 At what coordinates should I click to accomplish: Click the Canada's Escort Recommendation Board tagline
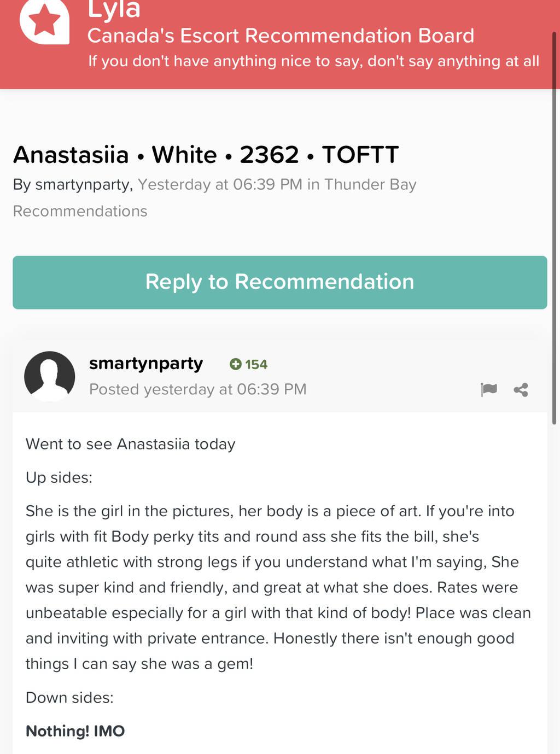pyautogui.click(x=281, y=36)
